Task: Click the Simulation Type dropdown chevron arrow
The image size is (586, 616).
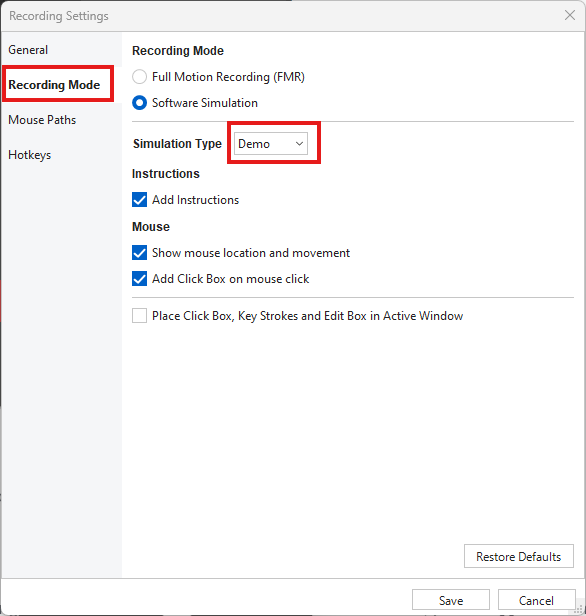Action: pyautogui.click(x=299, y=143)
